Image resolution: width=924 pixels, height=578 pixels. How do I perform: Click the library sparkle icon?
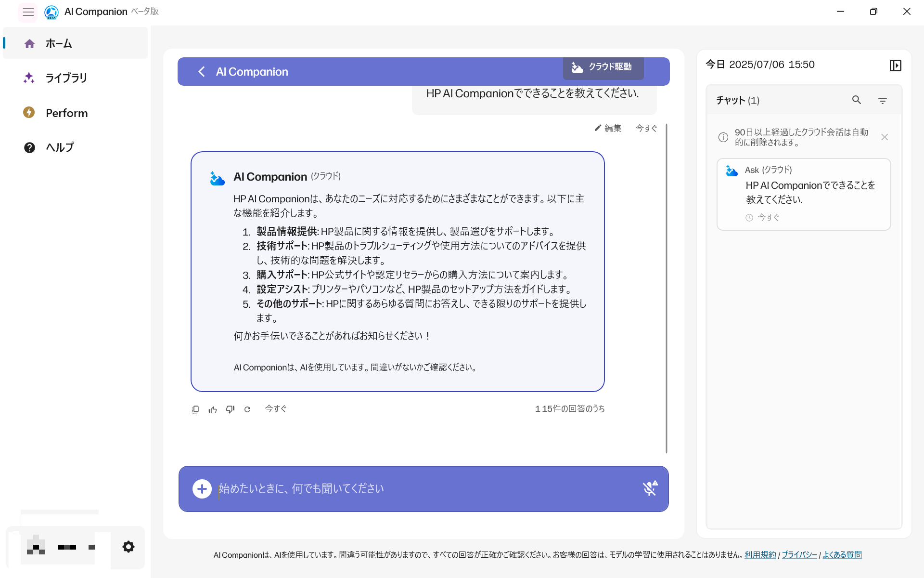click(29, 78)
